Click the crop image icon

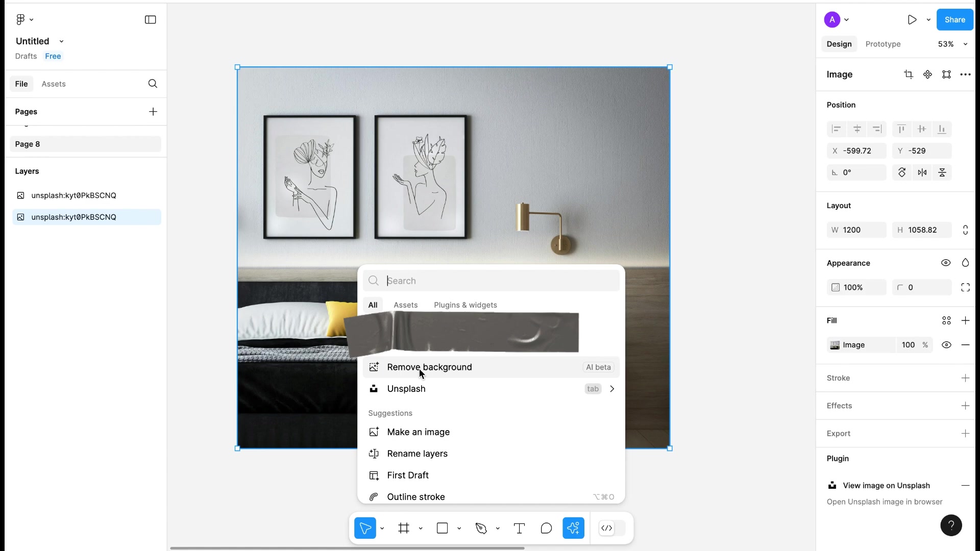coord(909,74)
